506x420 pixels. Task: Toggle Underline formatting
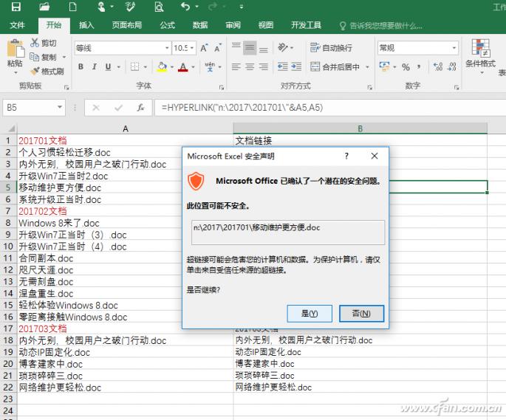108,66
